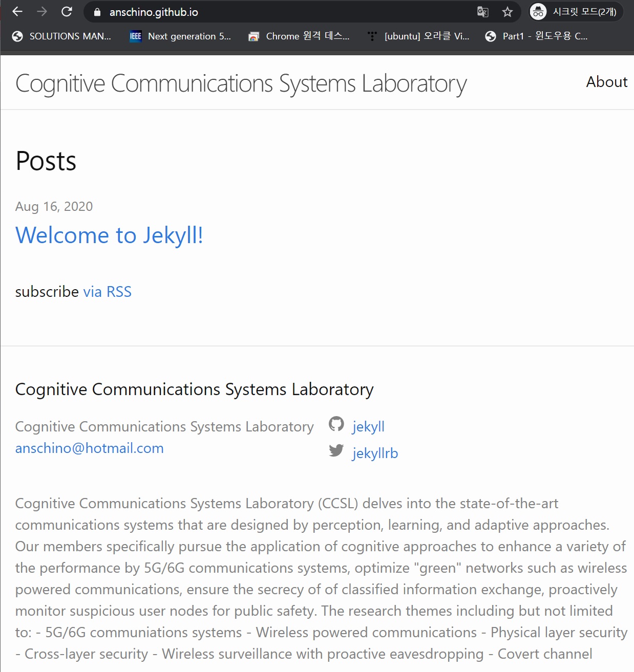Open the jekyllrb Twitter link
Viewport: 634px width, 672px height.
(x=375, y=453)
